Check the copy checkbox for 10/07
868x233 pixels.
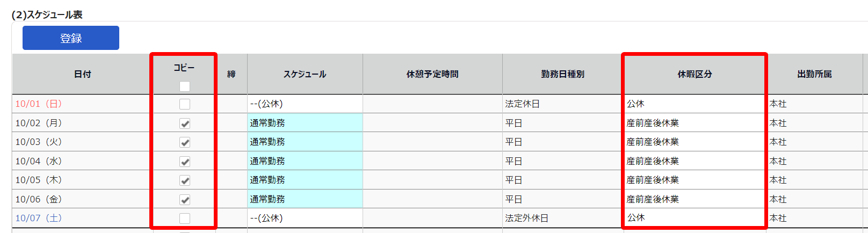pyautogui.click(x=185, y=219)
